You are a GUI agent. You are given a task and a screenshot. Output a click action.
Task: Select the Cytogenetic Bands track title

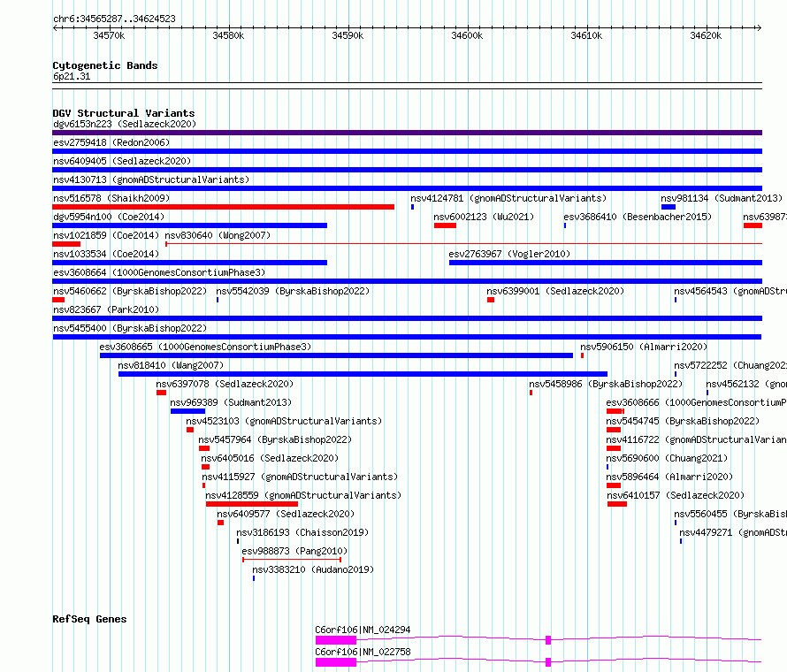tap(105, 65)
